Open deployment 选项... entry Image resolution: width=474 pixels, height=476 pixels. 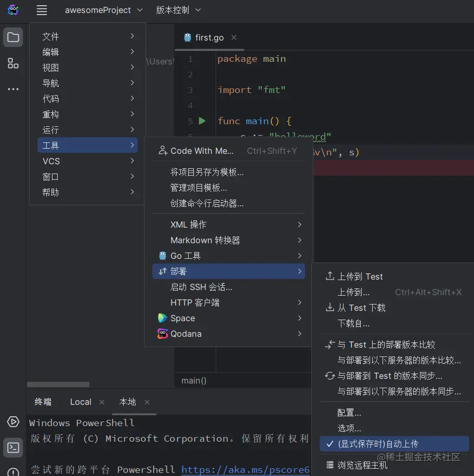394,428
